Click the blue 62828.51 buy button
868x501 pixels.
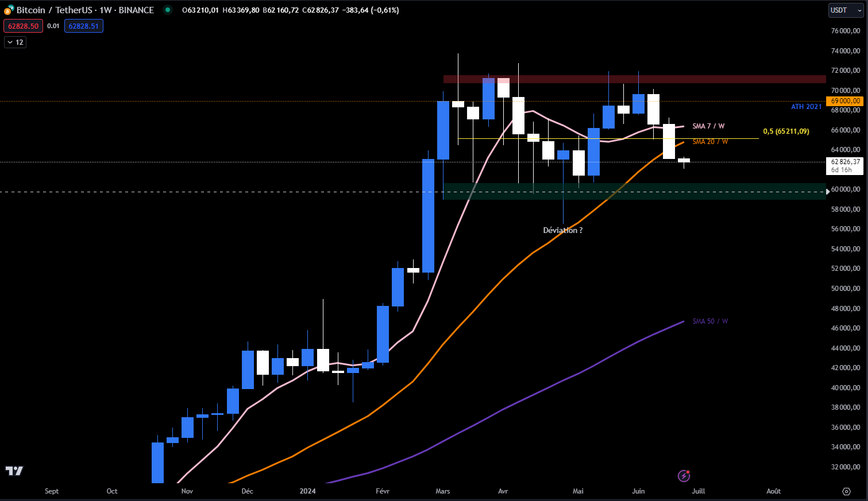coord(84,26)
